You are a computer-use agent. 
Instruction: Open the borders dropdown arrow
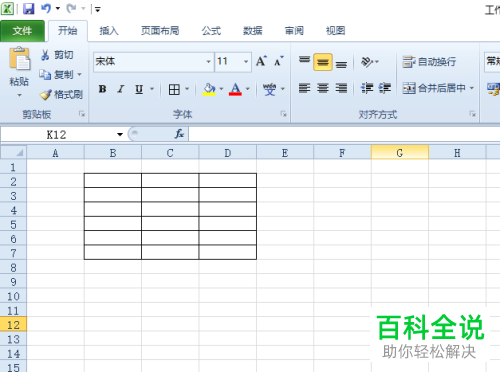coord(187,89)
